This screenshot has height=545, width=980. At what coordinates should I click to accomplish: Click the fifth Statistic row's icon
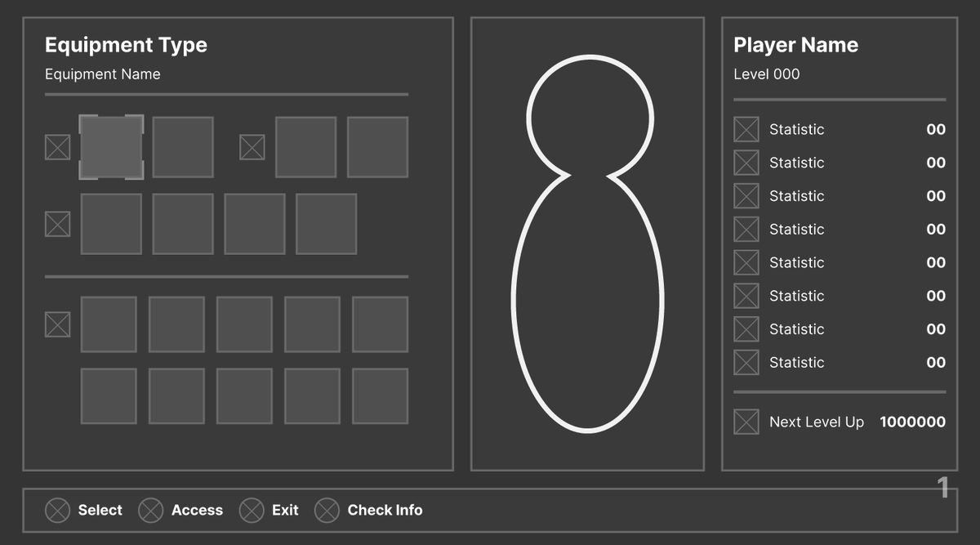tap(746, 262)
